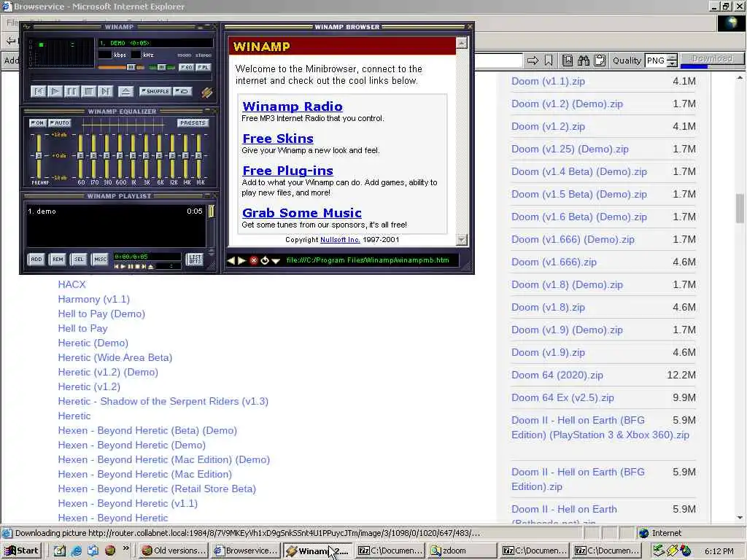
Task: Click the Download button in Browservice
Action: click(712, 58)
